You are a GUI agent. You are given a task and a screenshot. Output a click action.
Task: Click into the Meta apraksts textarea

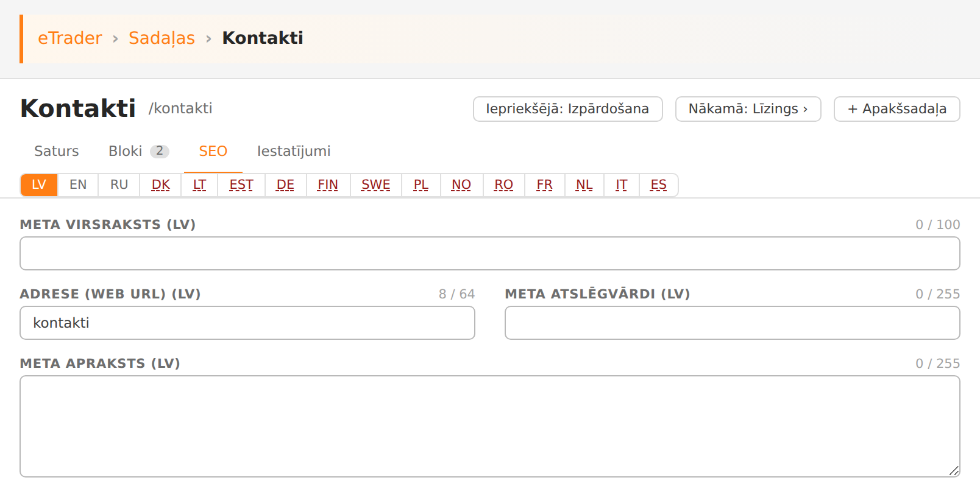pos(490,426)
